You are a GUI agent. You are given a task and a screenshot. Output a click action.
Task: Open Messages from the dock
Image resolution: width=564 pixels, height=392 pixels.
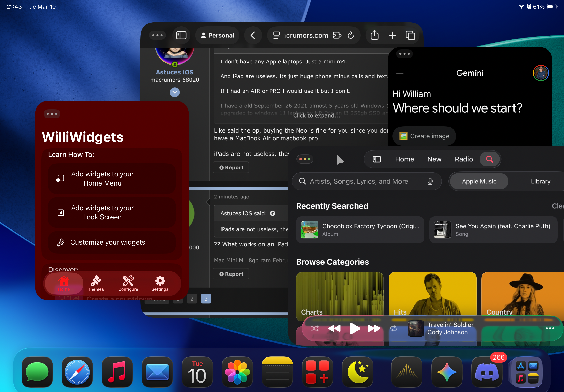tap(37, 372)
